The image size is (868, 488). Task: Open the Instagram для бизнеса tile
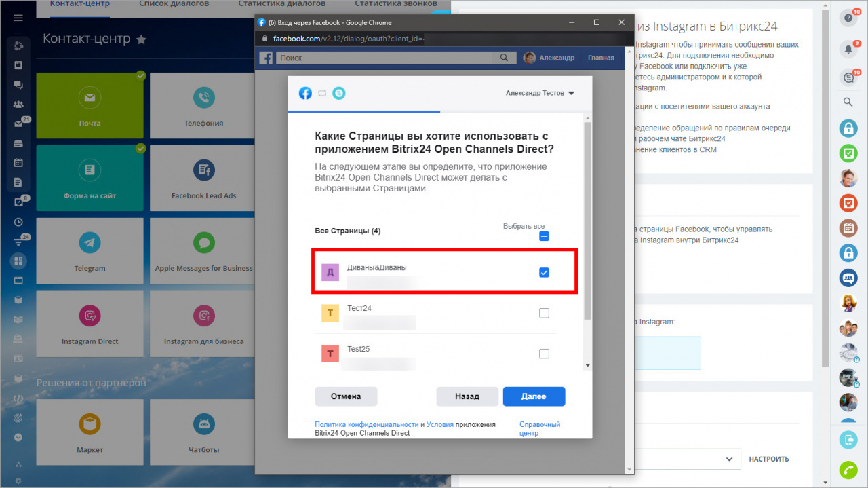click(x=202, y=324)
